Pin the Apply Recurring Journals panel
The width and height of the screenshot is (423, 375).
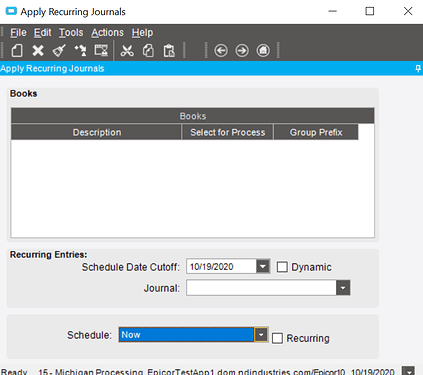click(x=418, y=69)
